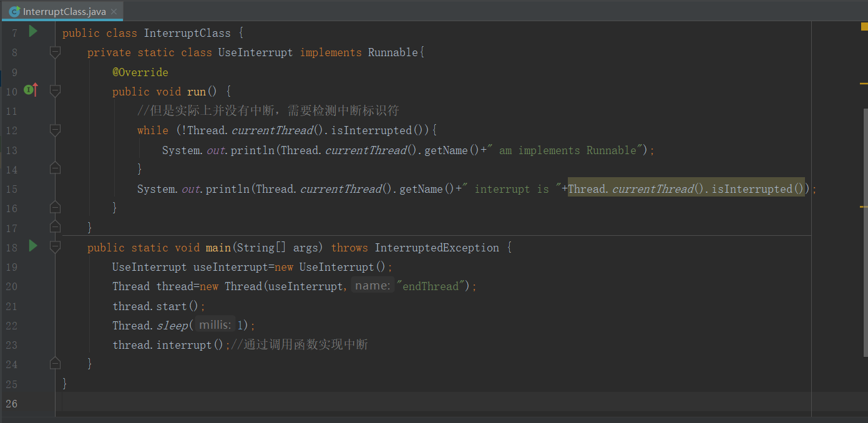868x423 pixels.
Task: Collapse the UseInterrupt class with line 8 fold marker
Action: tap(54, 52)
